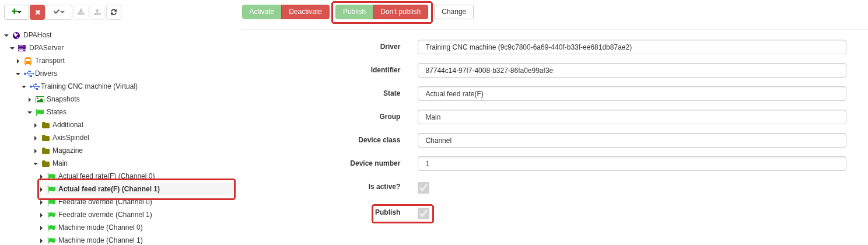Click flag icon of Machine mode (Channel 1)

(x=51, y=240)
